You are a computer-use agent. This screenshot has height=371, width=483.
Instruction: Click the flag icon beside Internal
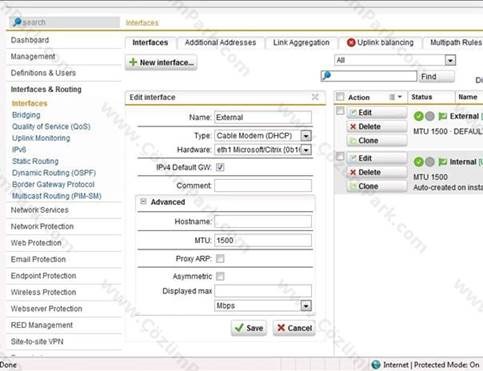(442, 162)
